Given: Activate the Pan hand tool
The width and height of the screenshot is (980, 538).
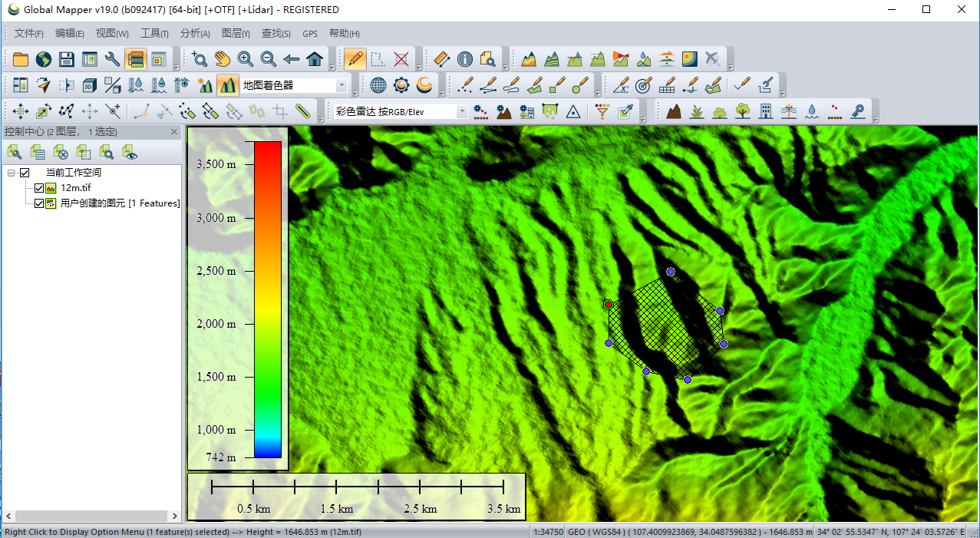Looking at the screenshot, I should (222, 59).
